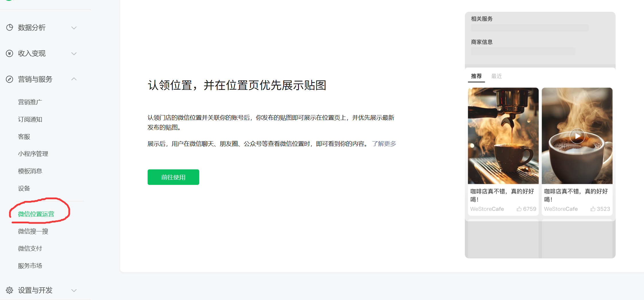Screen dimensions: 644x300
Task: Click the thumbs-up icon beside 6759
Action: pos(519,209)
